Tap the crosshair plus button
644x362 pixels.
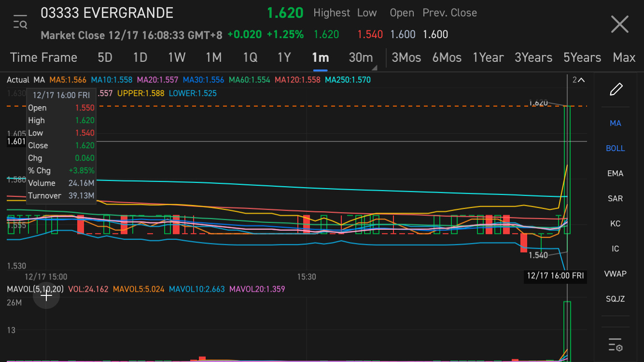tap(46, 296)
